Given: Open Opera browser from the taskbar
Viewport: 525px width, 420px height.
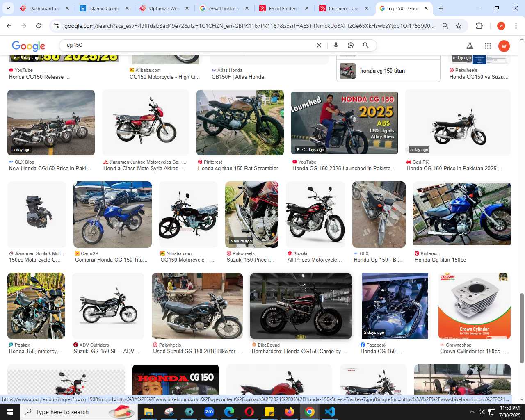Looking at the screenshot, I should pyautogui.click(x=249, y=412).
